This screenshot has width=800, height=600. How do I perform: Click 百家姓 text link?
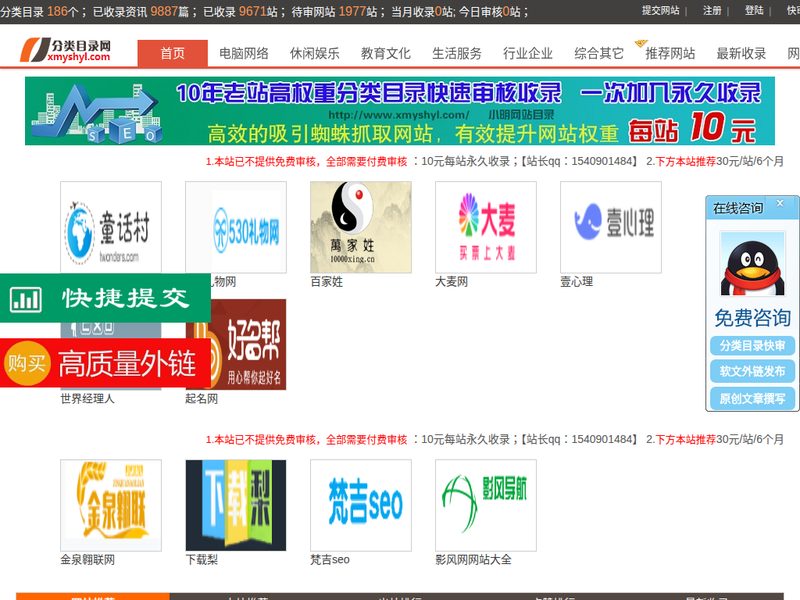click(x=327, y=282)
